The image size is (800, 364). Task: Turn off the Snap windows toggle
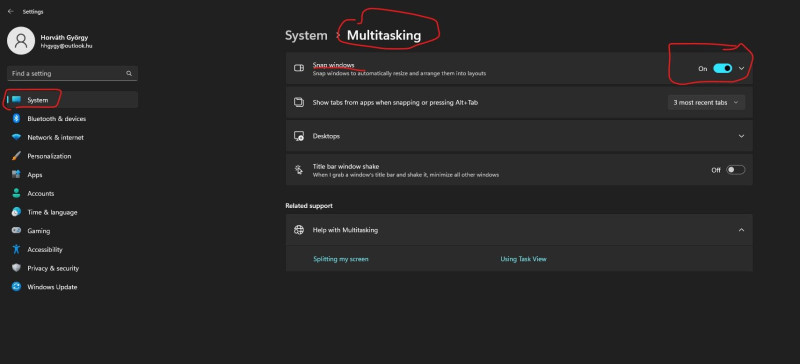click(x=722, y=68)
